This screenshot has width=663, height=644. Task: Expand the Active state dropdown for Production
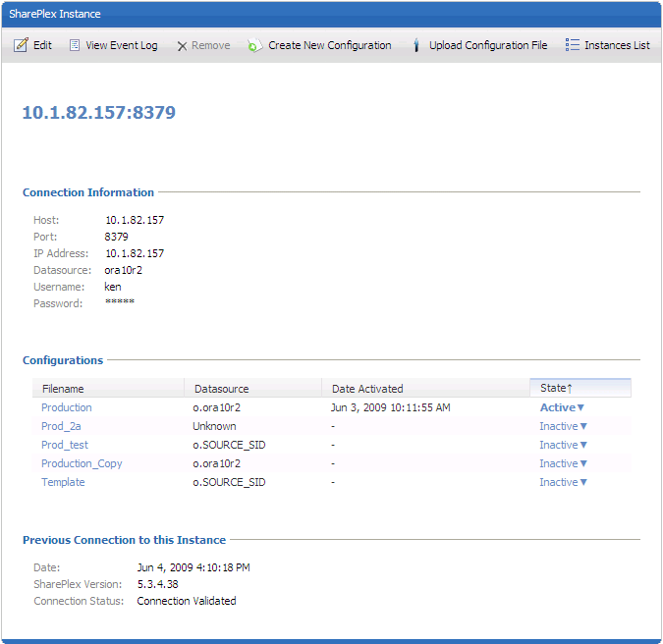click(562, 407)
